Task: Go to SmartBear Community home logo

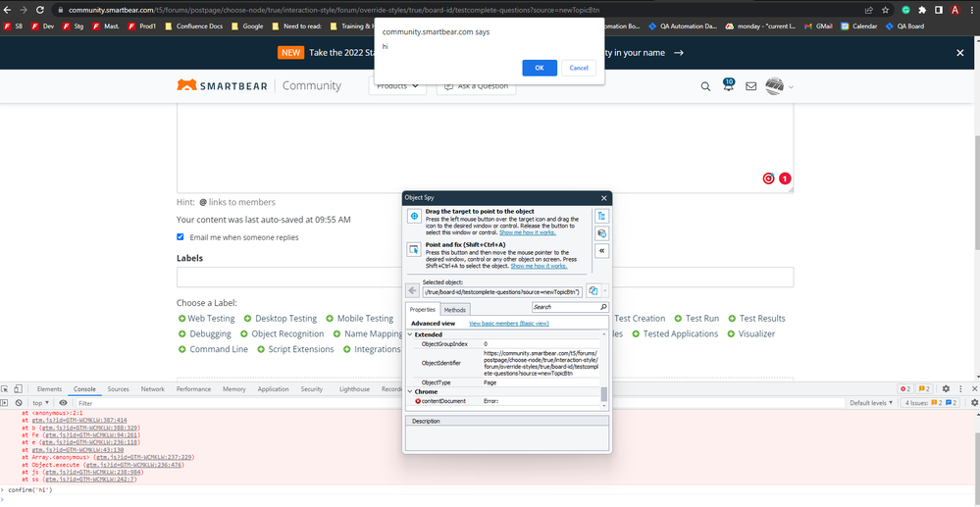Action: (259, 85)
